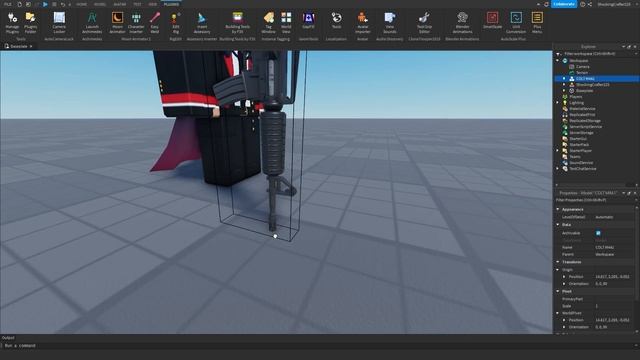Select SoundService in the Explorer
This screenshot has width=640, height=360.
(x=581, y=162)
